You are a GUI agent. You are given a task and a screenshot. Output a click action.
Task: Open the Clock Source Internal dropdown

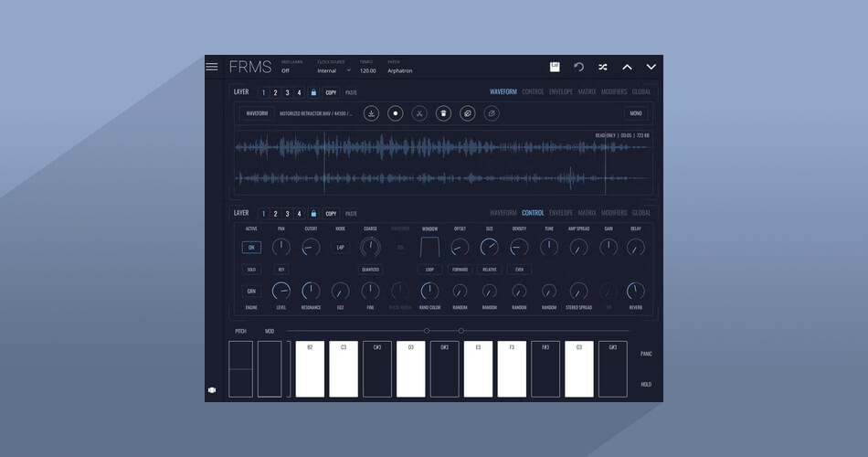333,71
